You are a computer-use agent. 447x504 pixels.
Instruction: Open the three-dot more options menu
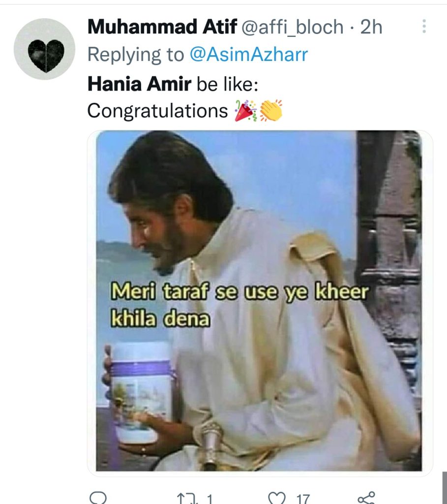click(424, 27)
